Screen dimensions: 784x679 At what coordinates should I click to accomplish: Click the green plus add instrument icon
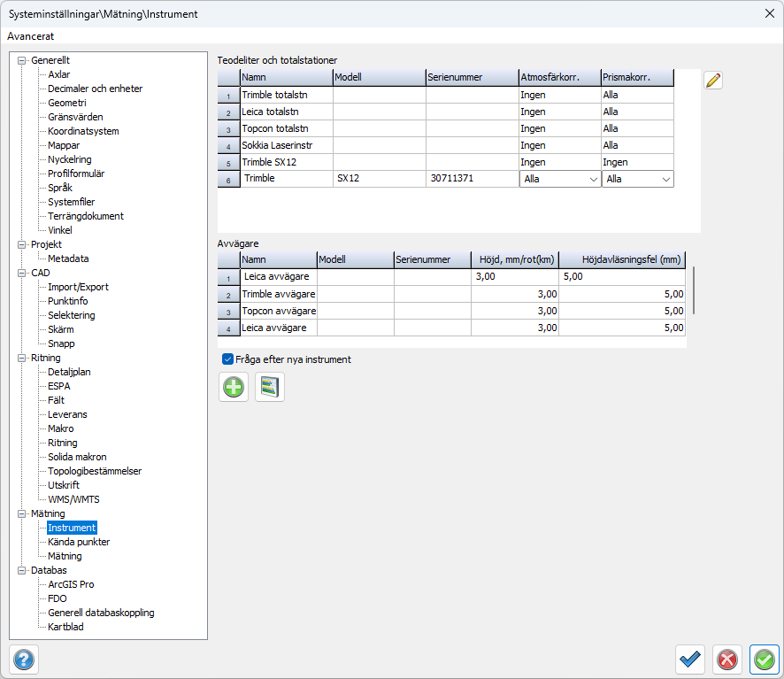pos(234,387)
